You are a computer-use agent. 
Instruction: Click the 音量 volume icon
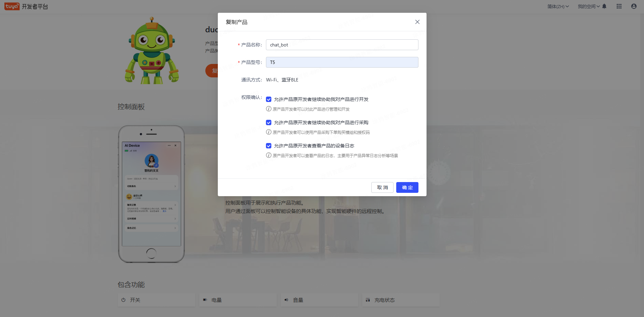[x=286, y=300]
